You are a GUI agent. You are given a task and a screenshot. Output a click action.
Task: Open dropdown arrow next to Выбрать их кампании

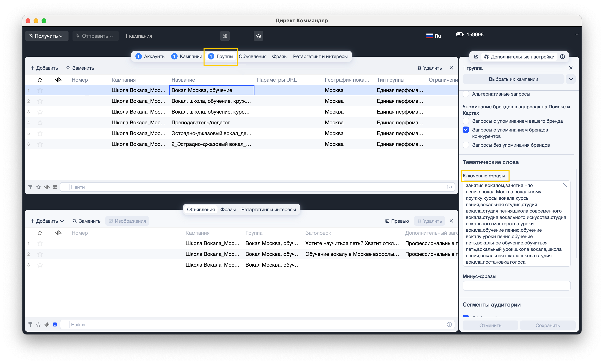coord(570,79)
